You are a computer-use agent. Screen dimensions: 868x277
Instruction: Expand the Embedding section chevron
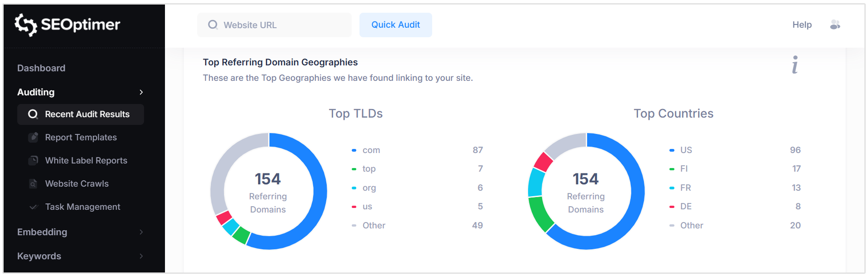141,232
